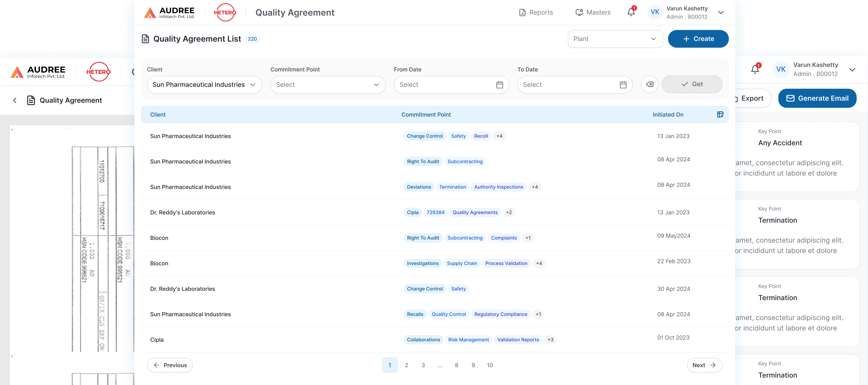Open the Client dropdown Sun Pharmaceutical Industries
868x385 pixels.
(x=204, y=85)
